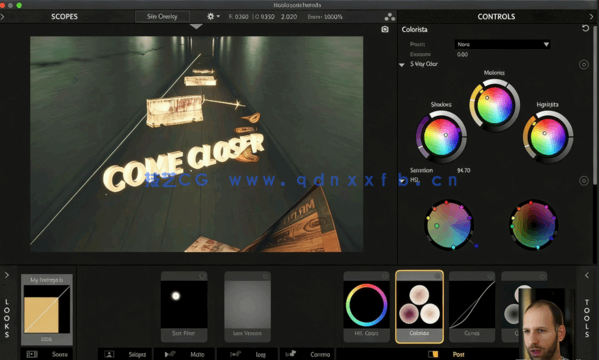The height and width of the screenshot is (360, 599).
Task: Click the Skin Overlay button
Action: [x=162, y=16]
